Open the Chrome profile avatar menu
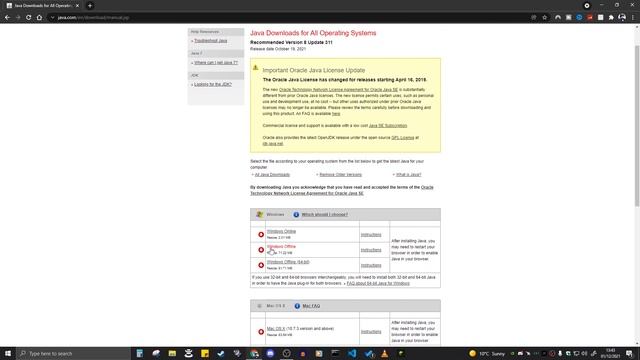The height and width of the screenshot is (360, 640). point(622,18)
